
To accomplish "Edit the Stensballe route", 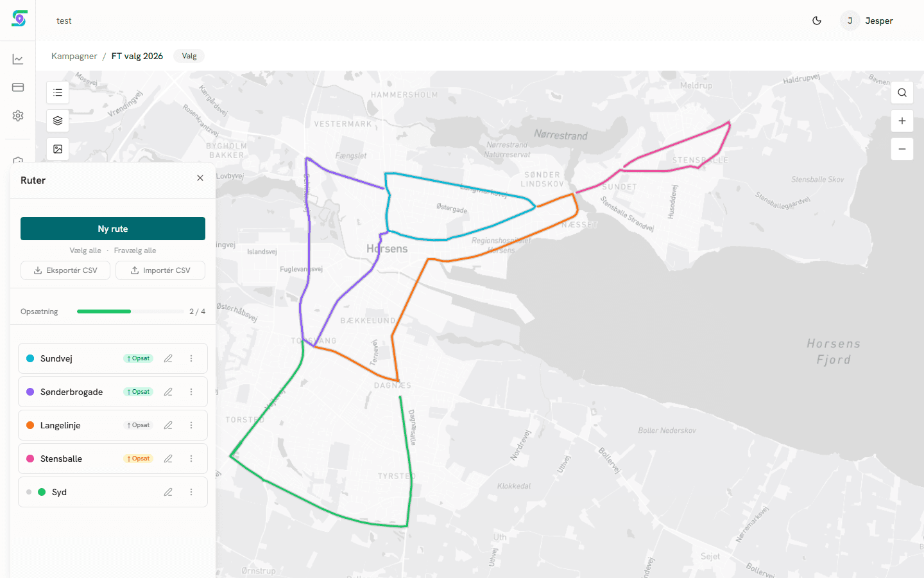I will (168, 459).
